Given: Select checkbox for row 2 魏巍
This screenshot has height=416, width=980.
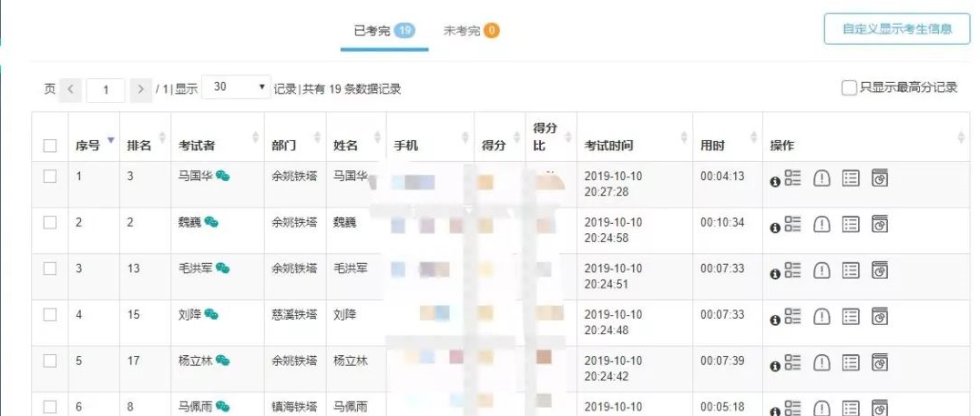Looking at the screenshot, I should 50,222.
